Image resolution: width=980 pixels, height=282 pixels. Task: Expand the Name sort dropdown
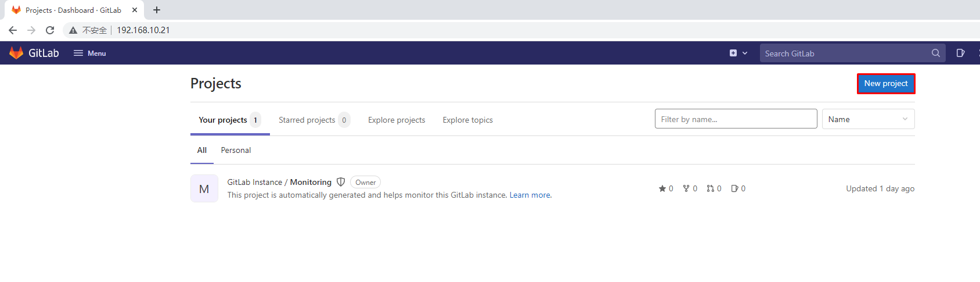point(868,119)
